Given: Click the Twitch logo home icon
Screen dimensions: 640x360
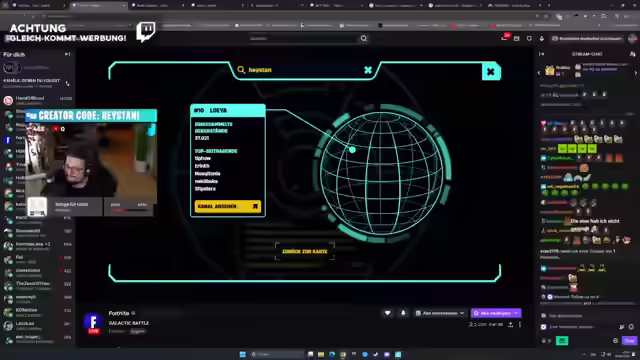Looking at the screenshot, I should 146,32.
